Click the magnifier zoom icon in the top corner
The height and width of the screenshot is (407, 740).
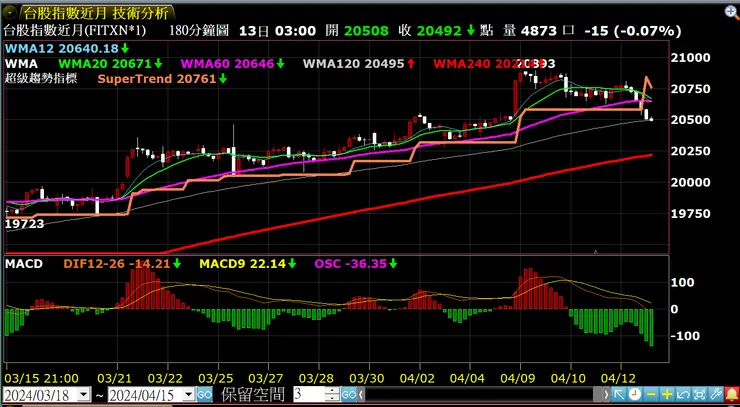coord(731,14)
